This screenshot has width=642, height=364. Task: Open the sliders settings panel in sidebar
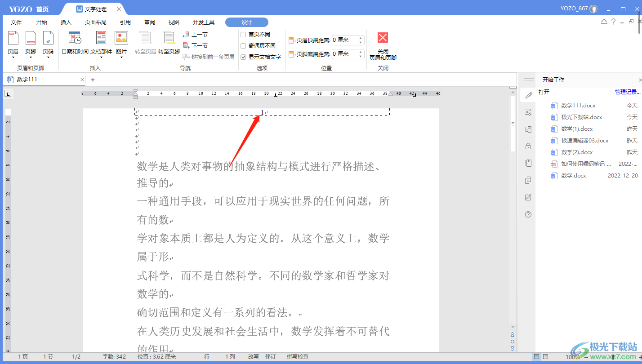point(528,112)
